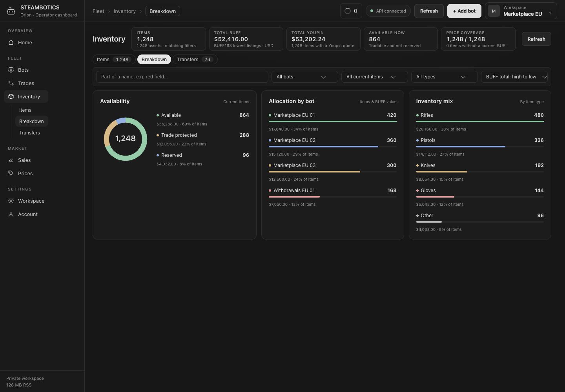This screenshot has width=565, height=392.
Task: Click the Pistols row label
Action: tap(428, 140)
